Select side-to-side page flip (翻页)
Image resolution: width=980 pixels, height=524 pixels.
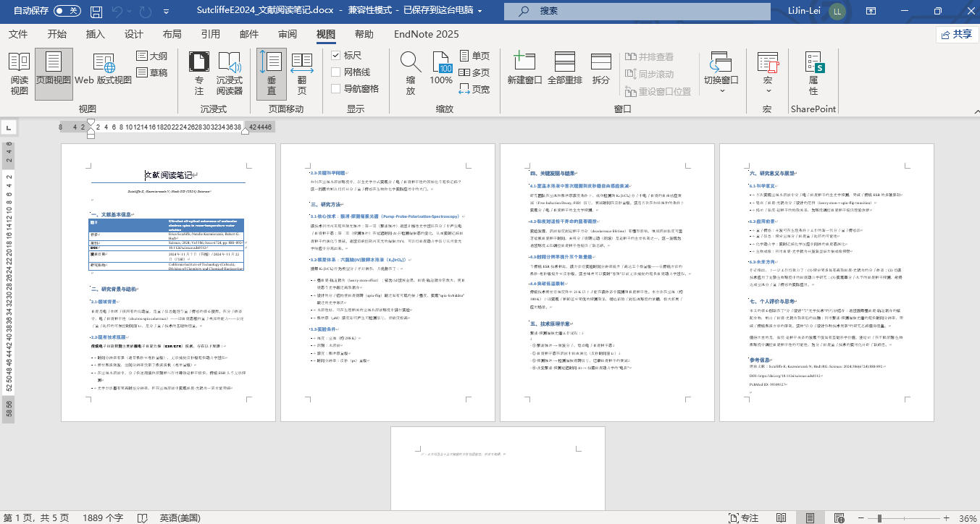pos(302,74)
